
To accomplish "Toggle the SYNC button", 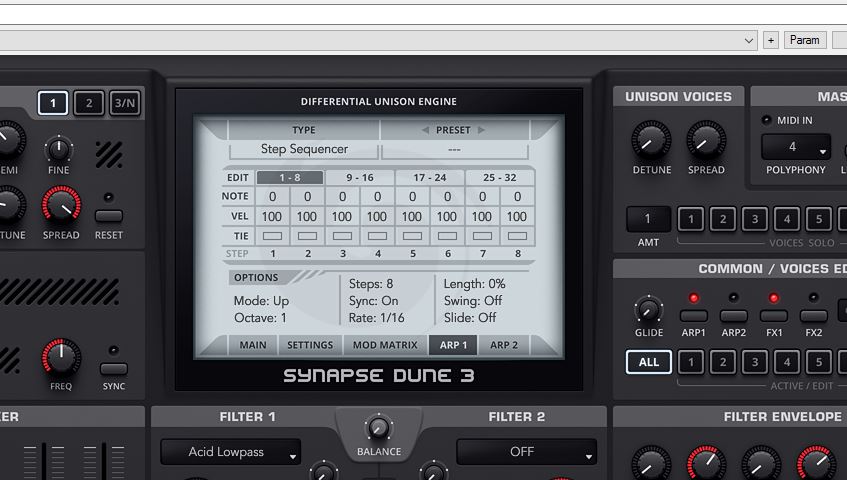I will point(113,369).
